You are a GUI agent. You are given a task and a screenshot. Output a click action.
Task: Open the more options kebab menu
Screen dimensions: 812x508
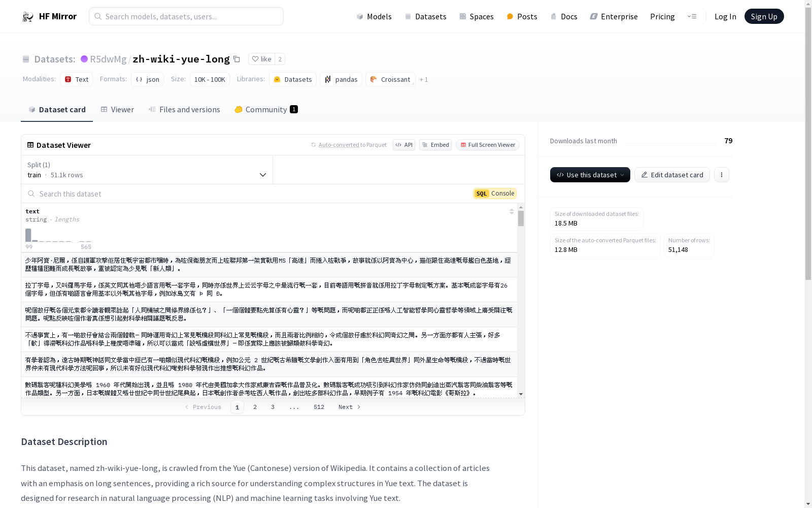(722, 175)
